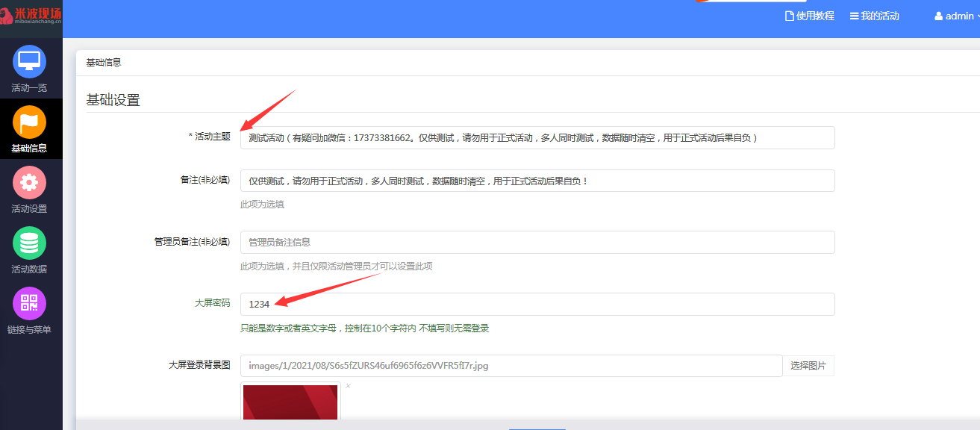Go to 活动数据 database icon
The width and height of the screenshot is (980, 430).
[29, 243]
